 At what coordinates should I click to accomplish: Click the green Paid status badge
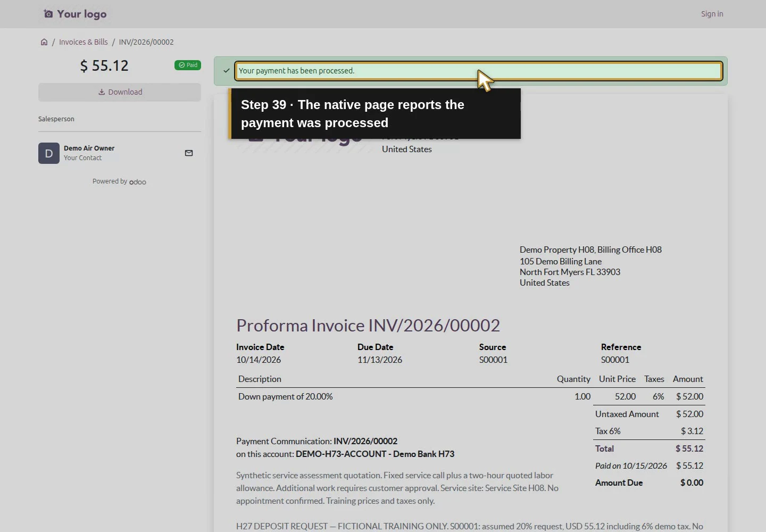tap(188, 65)
